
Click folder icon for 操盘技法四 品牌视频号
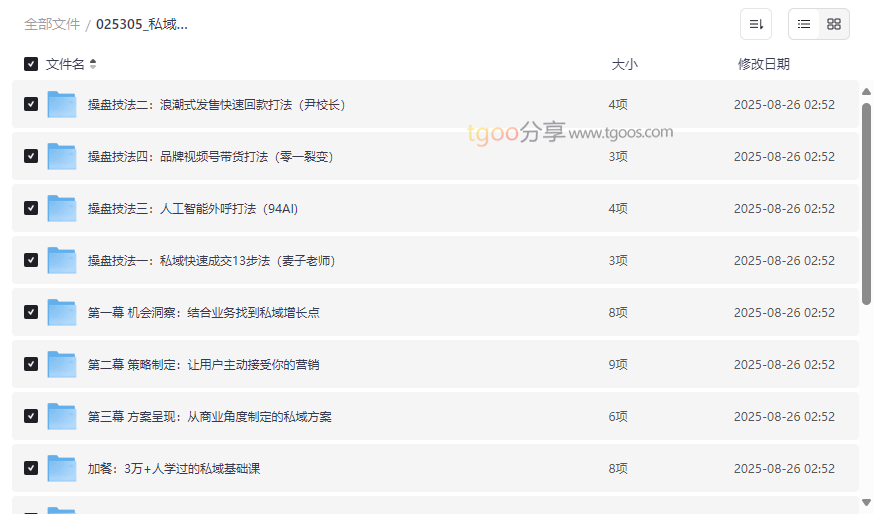click(x=62, y=156)
